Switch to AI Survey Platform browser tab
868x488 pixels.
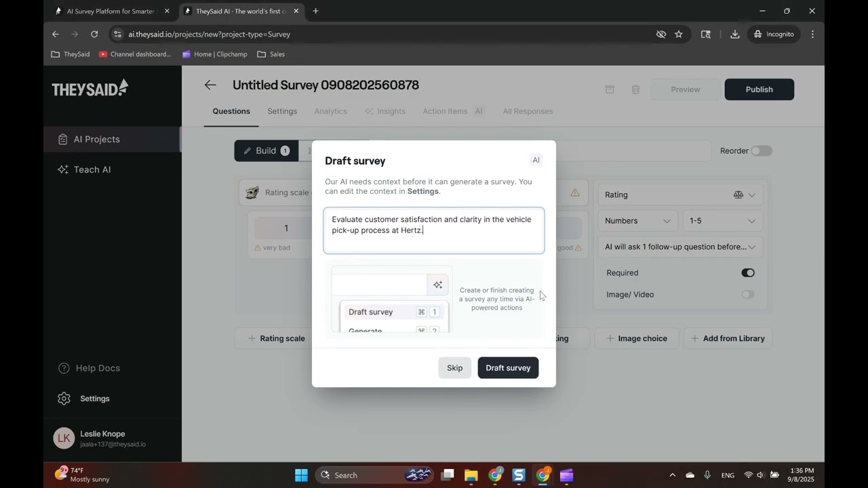coord(111,11)
